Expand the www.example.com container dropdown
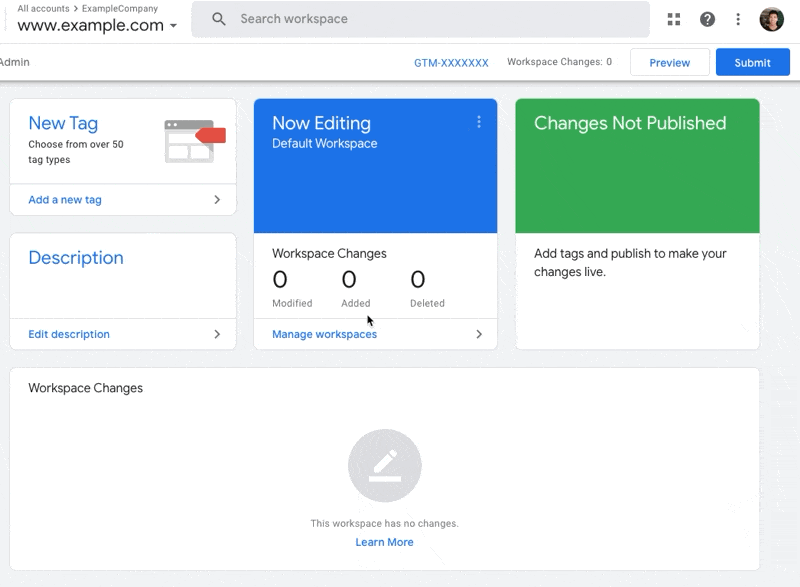 click(174, 26)
